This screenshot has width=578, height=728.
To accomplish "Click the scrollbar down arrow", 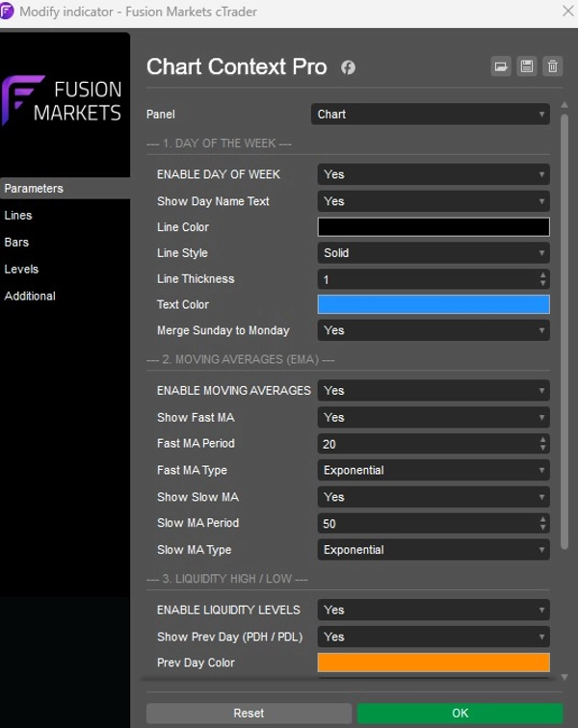I will click(565, 677).
